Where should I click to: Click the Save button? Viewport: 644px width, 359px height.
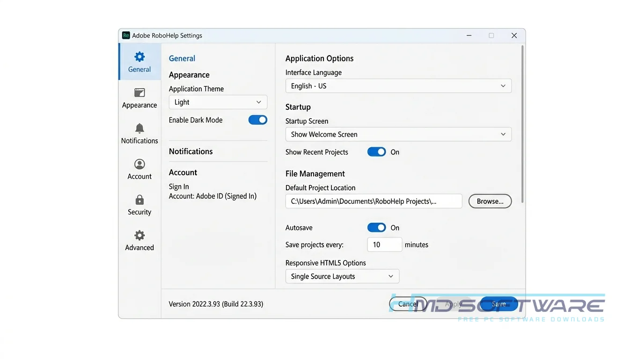[x=499, y=304]
